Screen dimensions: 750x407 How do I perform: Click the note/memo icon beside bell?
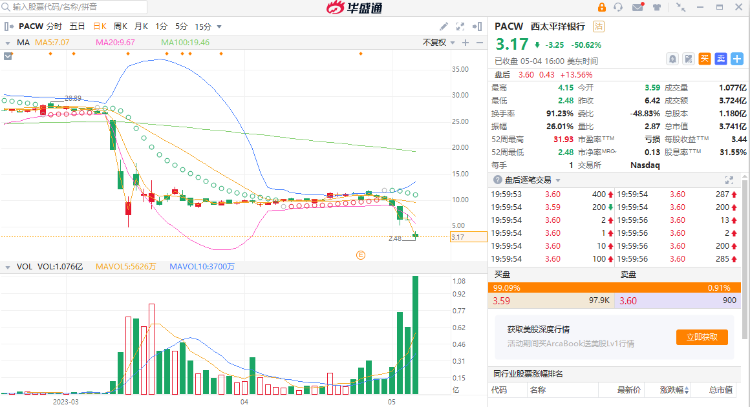click(x=688, y=59)
